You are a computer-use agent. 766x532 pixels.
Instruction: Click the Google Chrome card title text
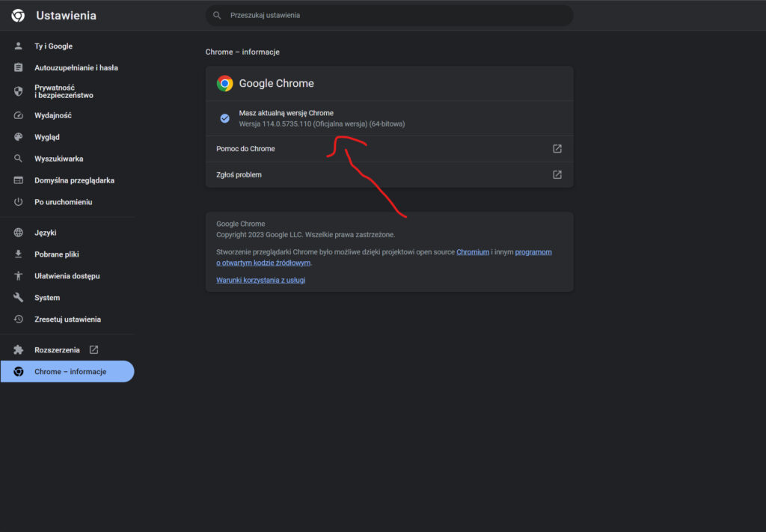point(277,84)
